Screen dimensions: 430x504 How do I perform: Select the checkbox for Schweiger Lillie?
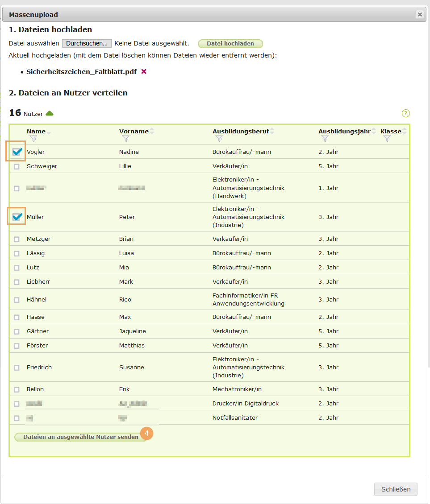17,166
